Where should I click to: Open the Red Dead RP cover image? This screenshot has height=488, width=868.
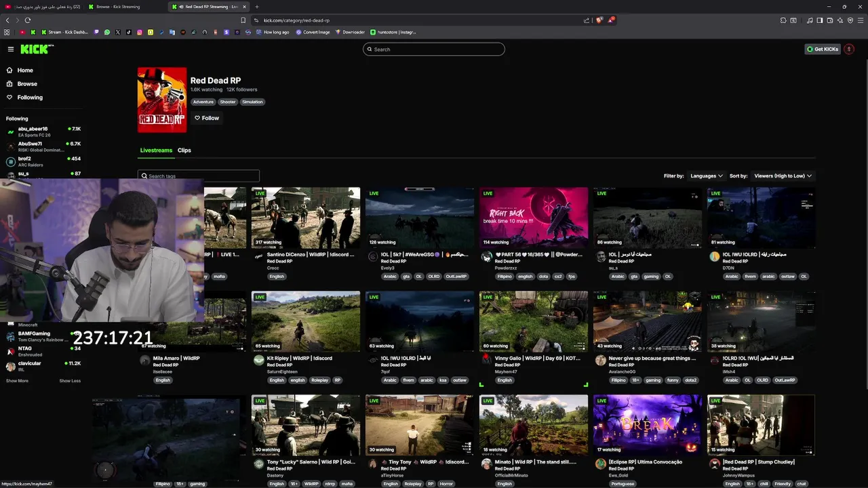pos(162,100)
